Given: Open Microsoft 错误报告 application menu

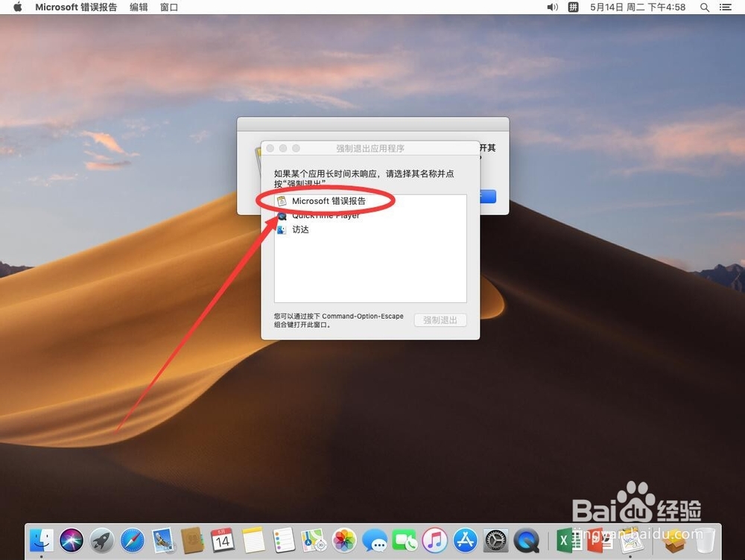Looking at the screenshot, I should [x=76, y=7].
